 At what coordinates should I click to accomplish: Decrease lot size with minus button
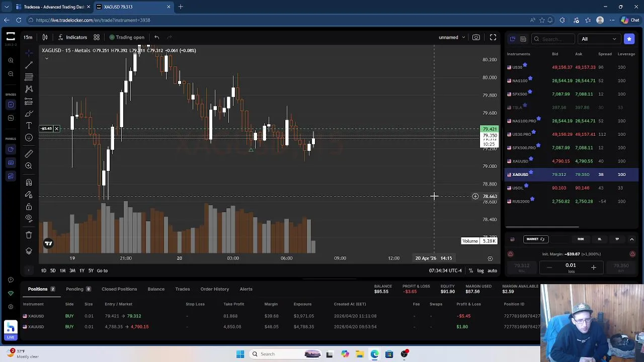pyautogui.click(x=549, y=267)
